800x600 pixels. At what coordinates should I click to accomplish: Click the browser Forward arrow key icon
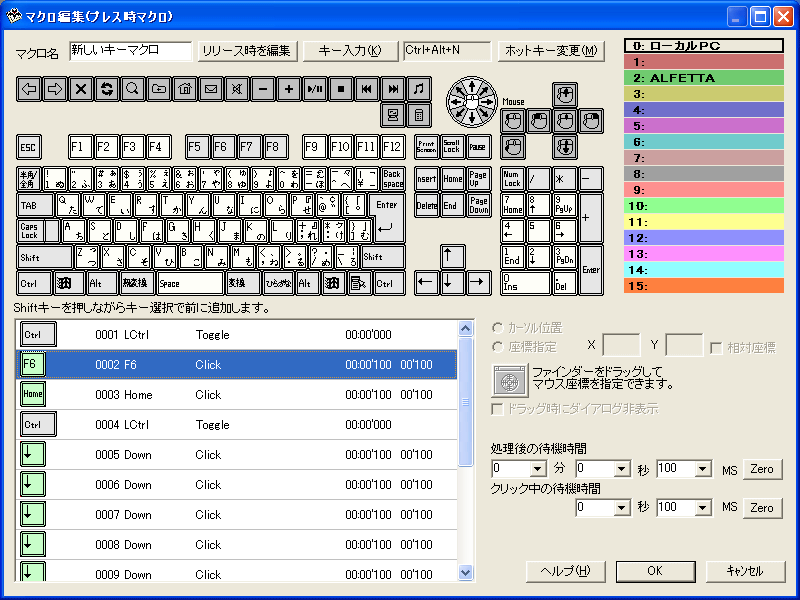click(x=55, y=89)
